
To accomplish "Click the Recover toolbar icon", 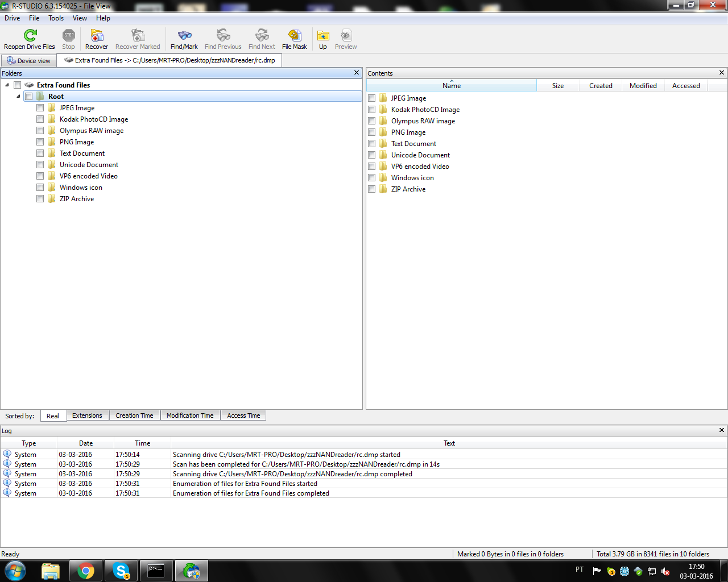I will click(97, 35).
